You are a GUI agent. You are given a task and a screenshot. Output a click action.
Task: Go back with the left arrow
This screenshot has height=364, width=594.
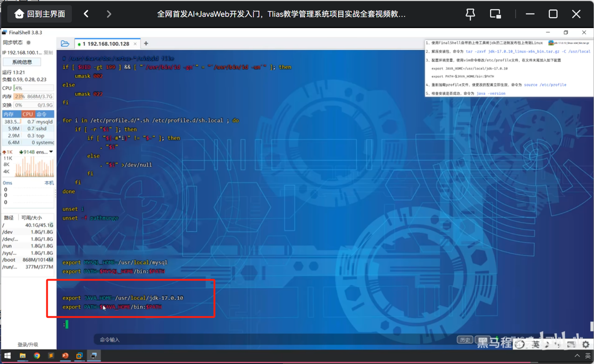[x=86, y=14]
